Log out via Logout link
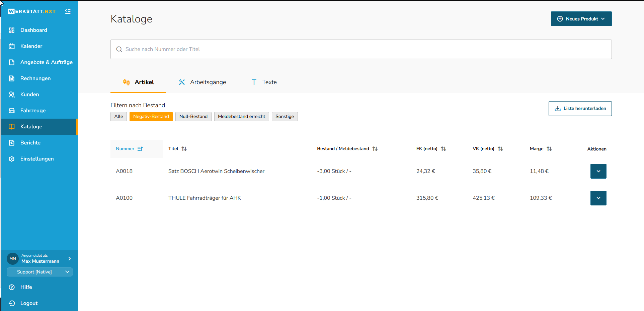 tap(40, 303)
